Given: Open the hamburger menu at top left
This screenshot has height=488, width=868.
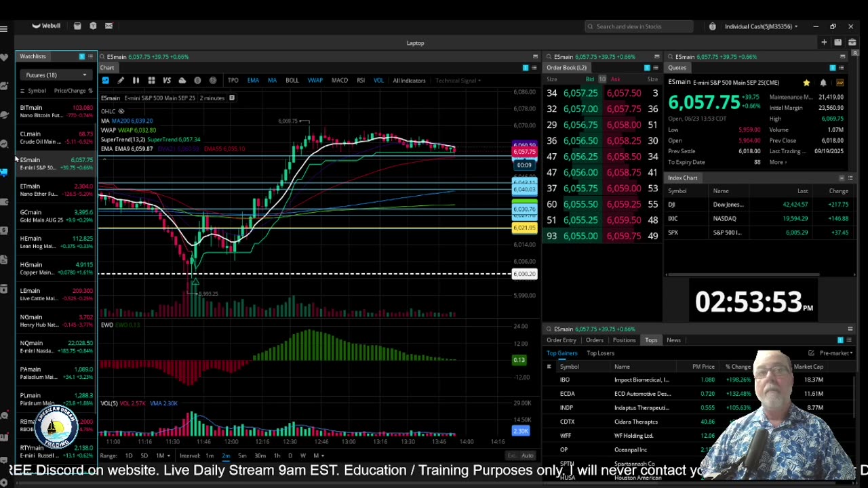Looking at the screenshot, I should (4, 28).
